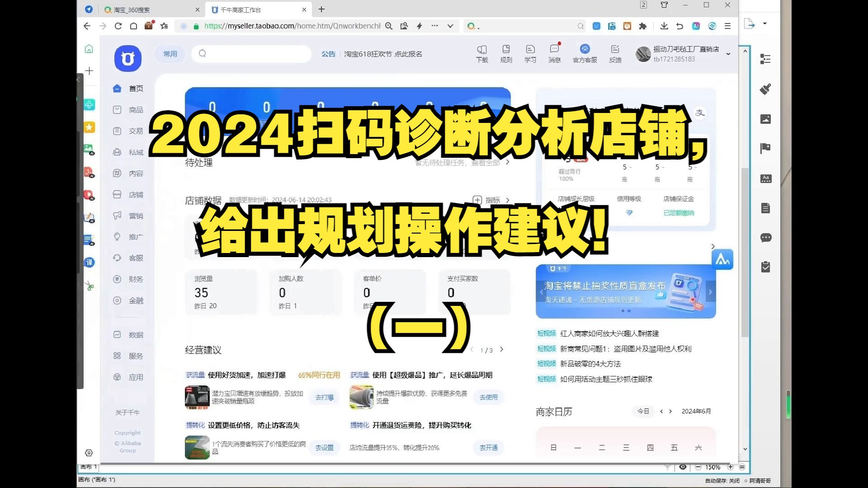Click the 360 search box in toolbar
The width and height of the screenshot is (868, 488).
click(x=524, y=26)
